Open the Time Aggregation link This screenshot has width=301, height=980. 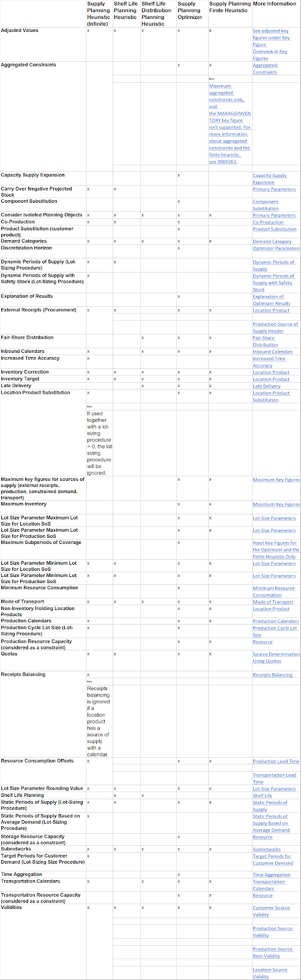(272, 875)
